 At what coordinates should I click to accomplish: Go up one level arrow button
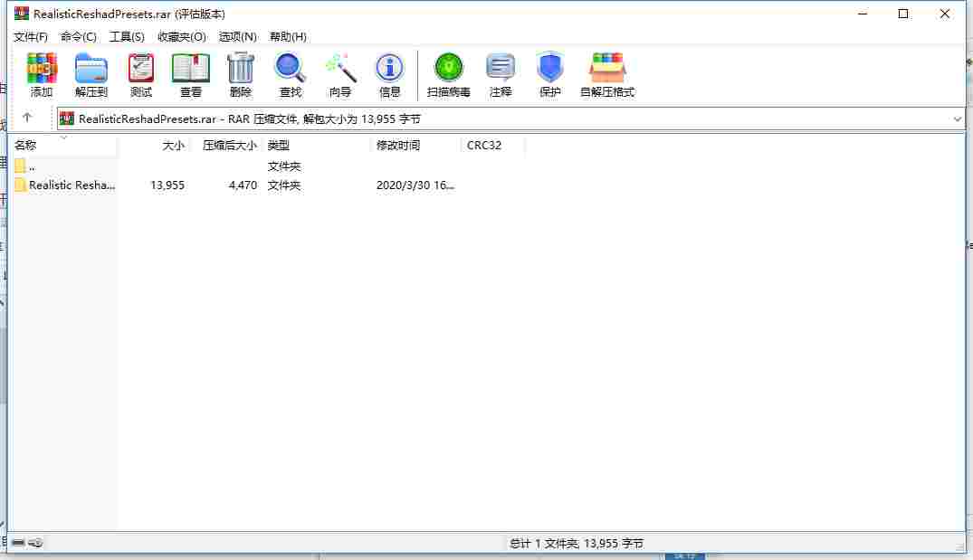(x=26, y=118)
